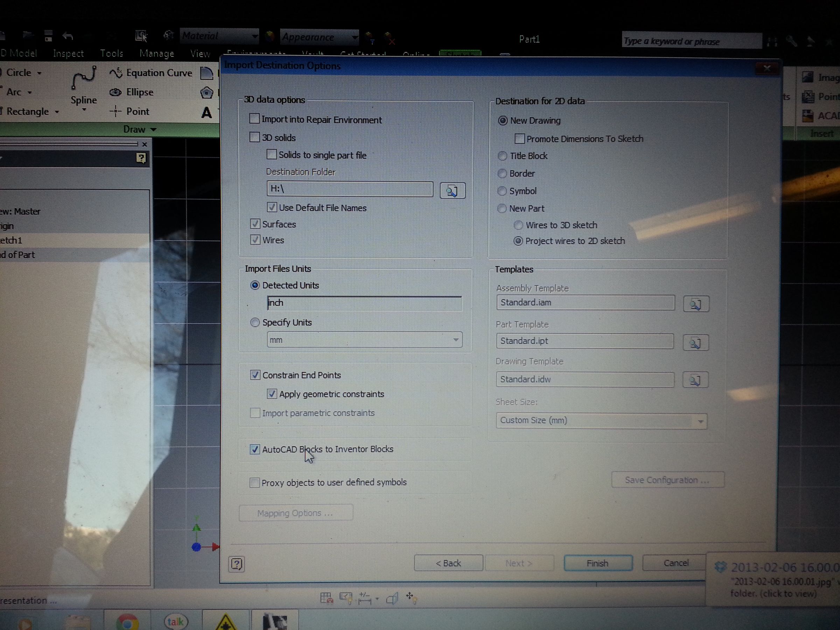Click the Undo arrow in the Quick Access toolbar
The width and height of the screenshot is (840, 630).
click(x=68, y=36)
